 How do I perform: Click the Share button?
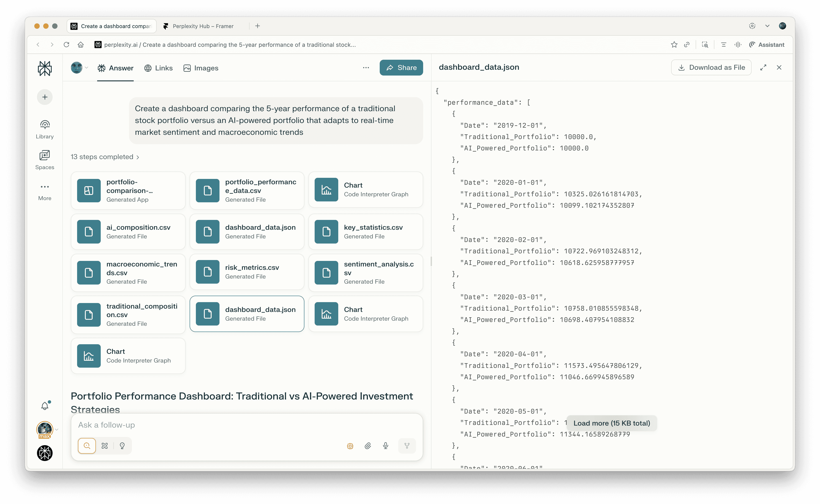coord(401,68)
